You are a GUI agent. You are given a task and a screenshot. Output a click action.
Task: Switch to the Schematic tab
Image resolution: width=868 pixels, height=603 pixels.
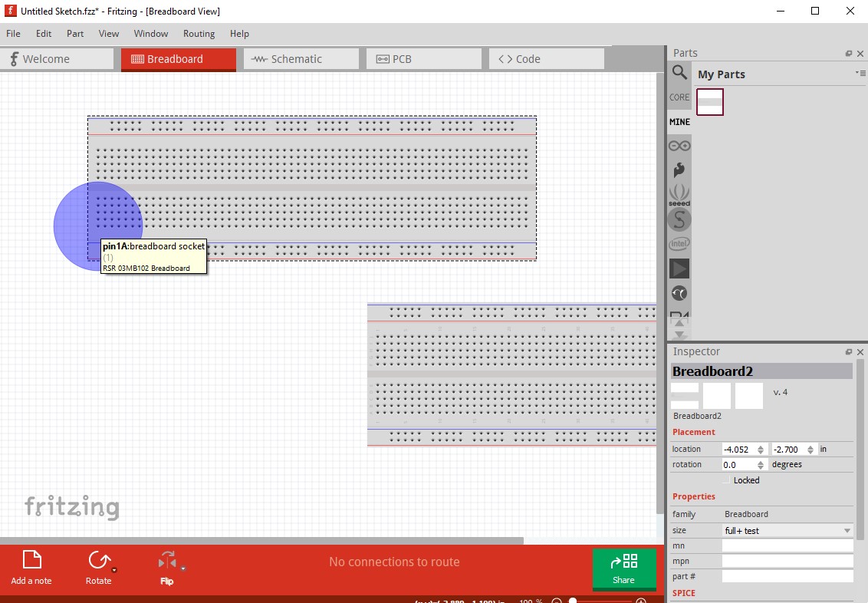(x=301, y=58)
